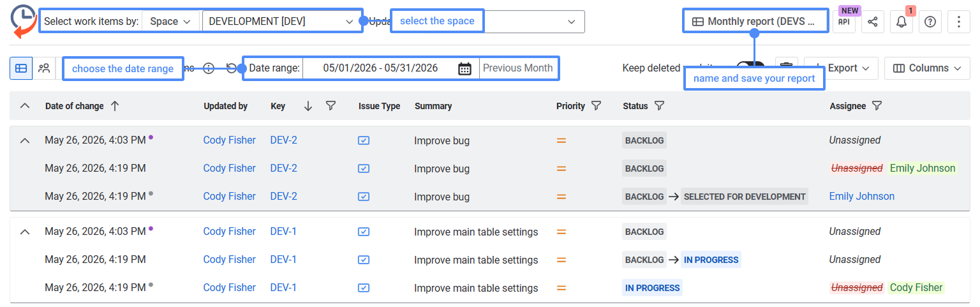This screenshot has width=980, height=307.
Task: Click the info circle icon left of Date range
Action: 208,68
